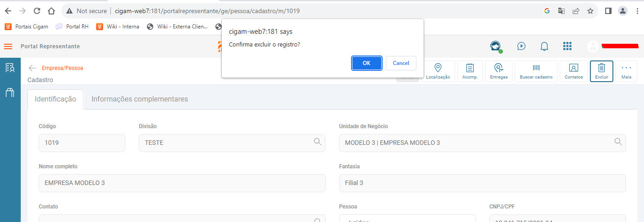Open the notifications bell
The height and width of the screenshot is (222, 644).
[x=544, y=46]
